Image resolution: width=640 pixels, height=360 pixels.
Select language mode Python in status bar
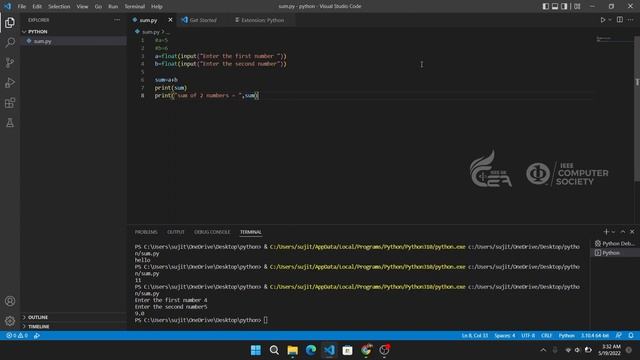pyautogui.click(x=566, y=336)
